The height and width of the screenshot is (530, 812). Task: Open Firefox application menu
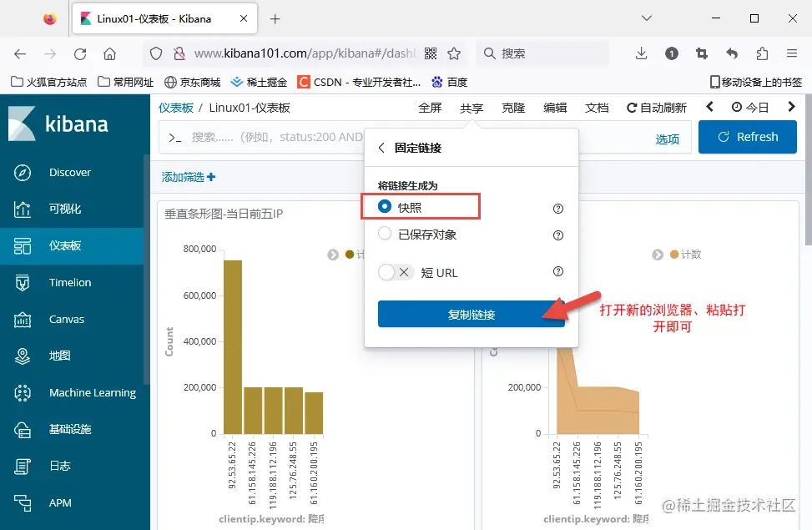coord(791,53)
